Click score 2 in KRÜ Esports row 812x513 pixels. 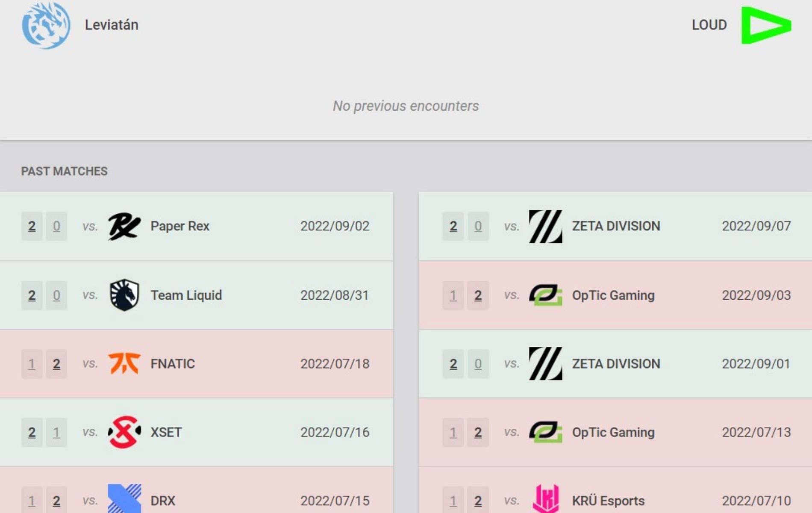point(478,500)
